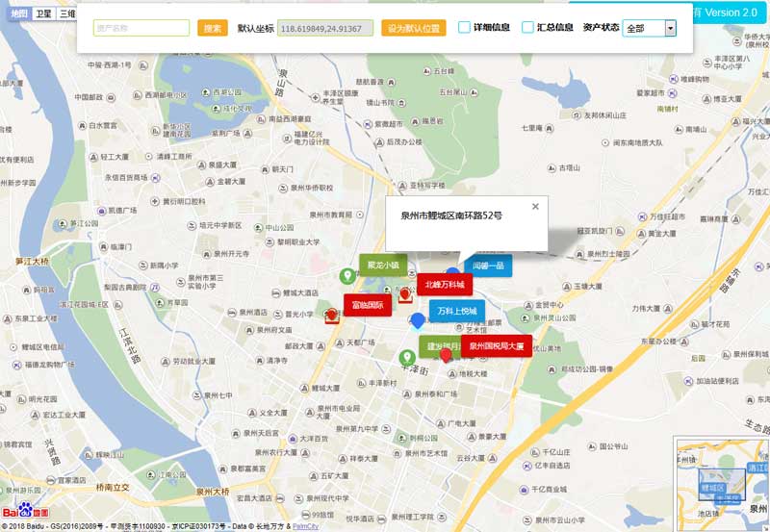Viewport: 770px width, 532px height.
Task: Click the red 北峰万科城 asset label
Action: (x=445, y=284)
